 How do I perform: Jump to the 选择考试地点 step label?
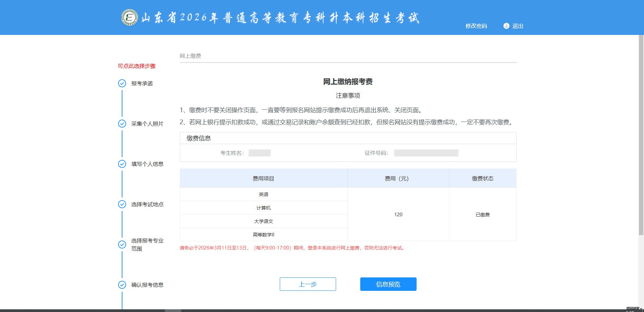(x=147, y=204)
